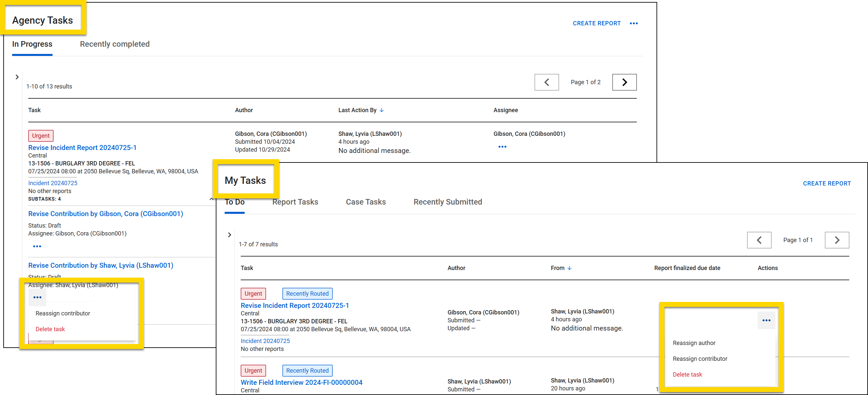Expand the Agency Tasks side filter panel
Screen dimensions: 868x395
coord(17,77)
